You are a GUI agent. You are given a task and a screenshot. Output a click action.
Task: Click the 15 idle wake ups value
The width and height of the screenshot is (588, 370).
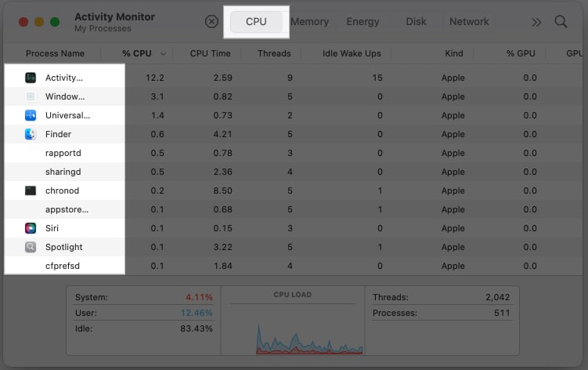tap(377, 78)
